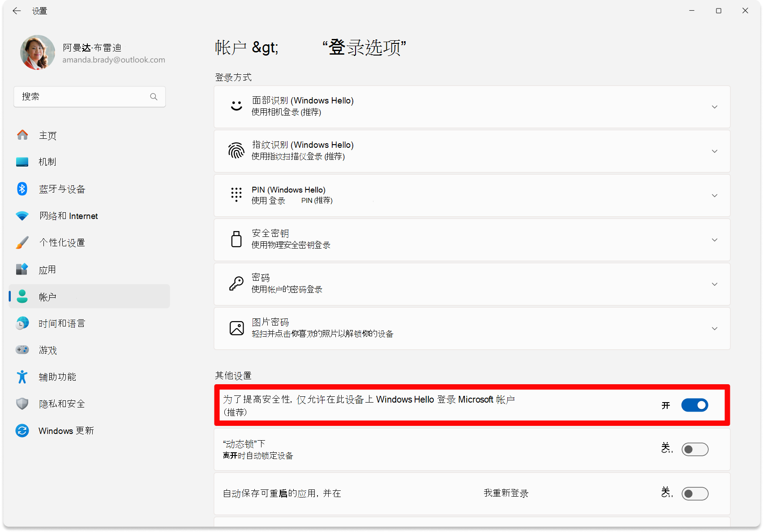
Task: Focus the 搜索 settings search box
Action: tap(90, 97)
